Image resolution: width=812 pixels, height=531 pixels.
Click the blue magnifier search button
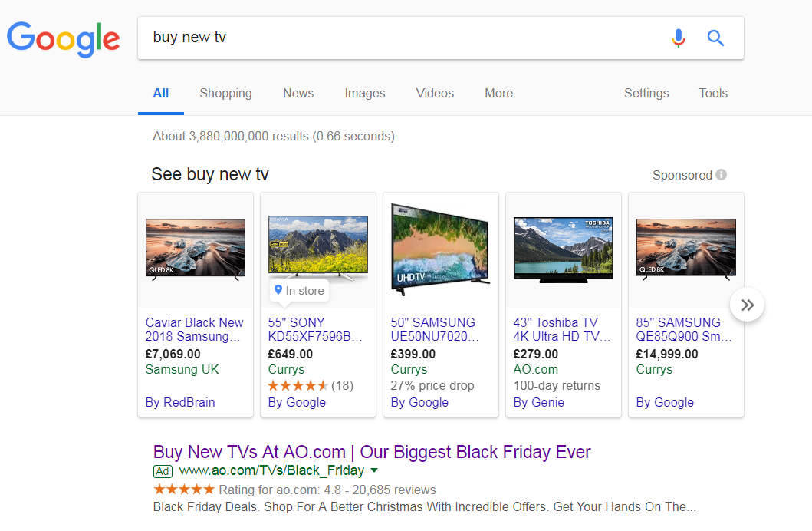tap(715, 38)
